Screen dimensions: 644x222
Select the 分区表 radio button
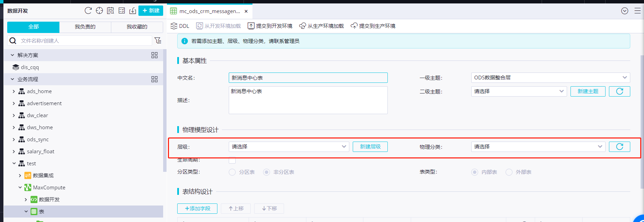tap(232, 172)
